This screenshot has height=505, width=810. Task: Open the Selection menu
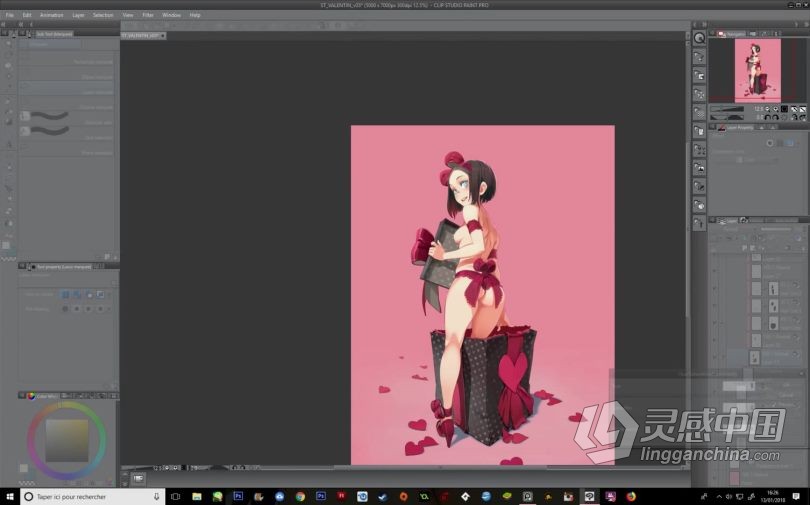pos(103,15)
